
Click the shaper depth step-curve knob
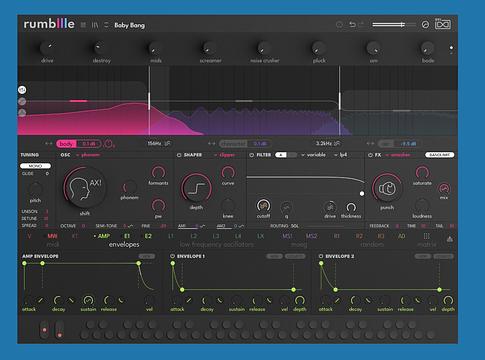(x=196, y=188)
